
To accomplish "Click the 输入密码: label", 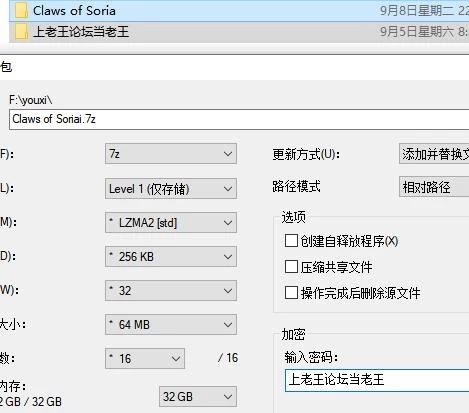I will click(311, 357).
